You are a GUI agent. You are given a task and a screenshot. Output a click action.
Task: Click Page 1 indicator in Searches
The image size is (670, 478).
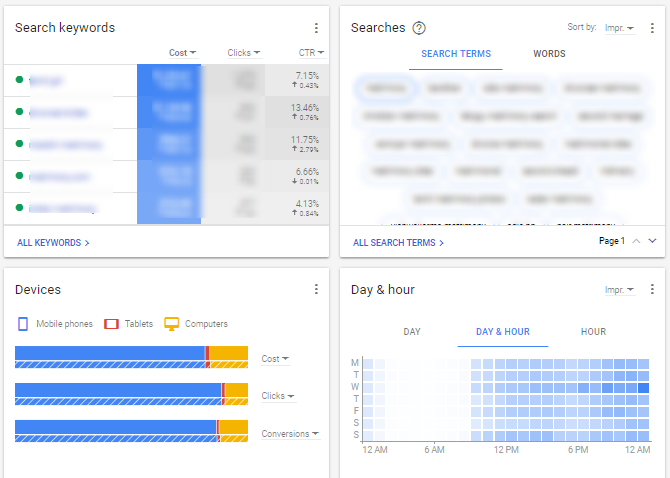612,241
